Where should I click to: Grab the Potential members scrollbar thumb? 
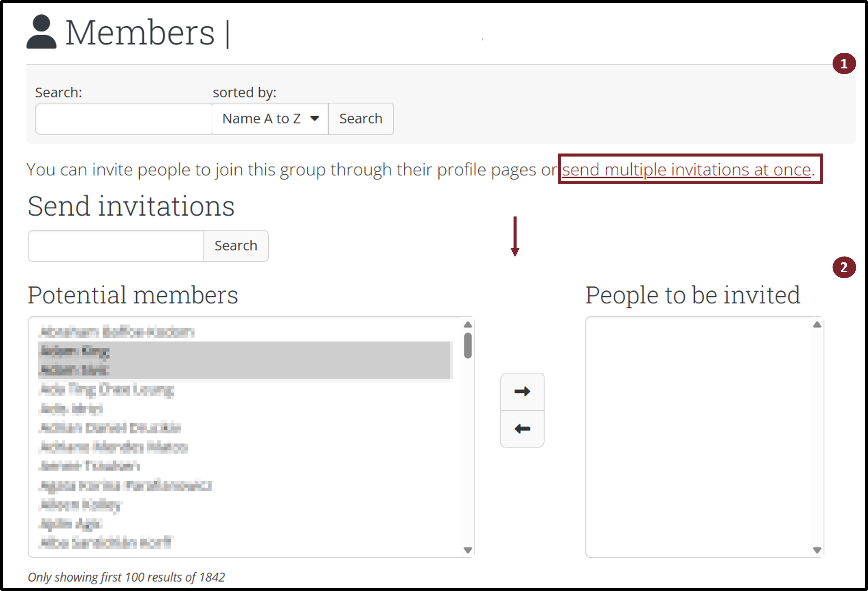[467, 345]
